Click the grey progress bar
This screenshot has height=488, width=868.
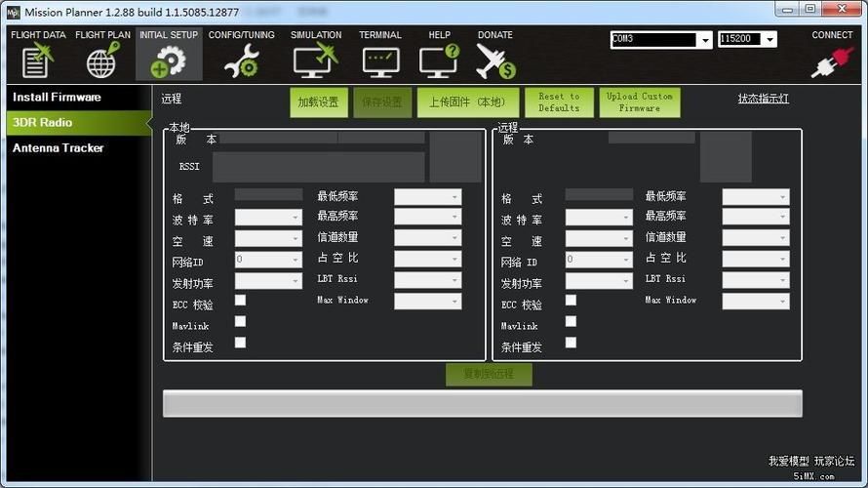[x=482, y=403]
